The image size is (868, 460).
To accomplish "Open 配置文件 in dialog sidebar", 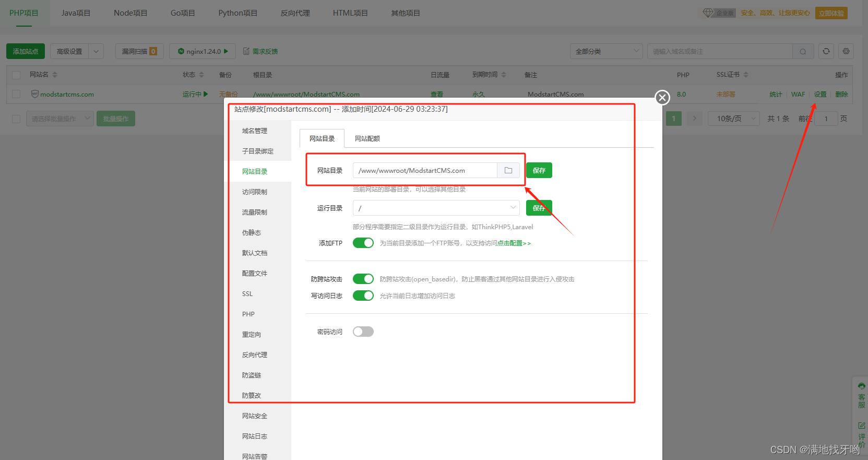I will (x=255, y=273).
